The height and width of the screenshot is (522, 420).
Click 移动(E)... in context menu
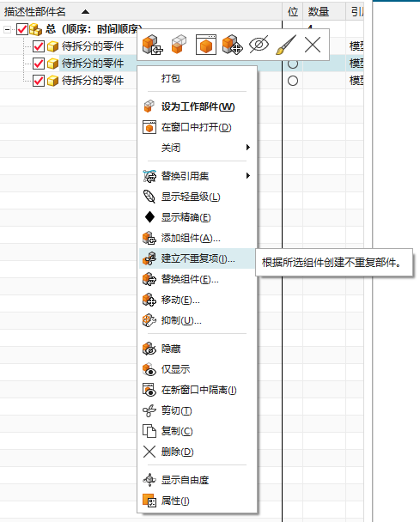pyautogui.click(x=198, y=300)
